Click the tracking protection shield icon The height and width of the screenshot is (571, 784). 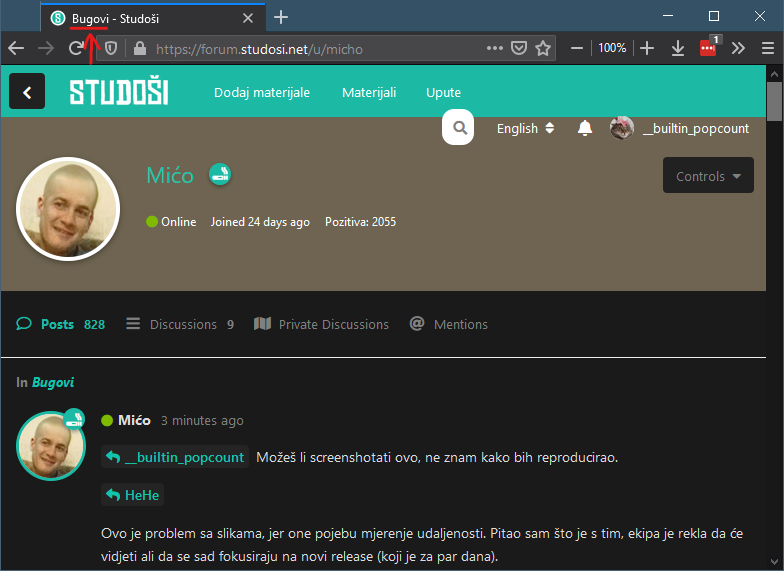(x=111, y=48)
